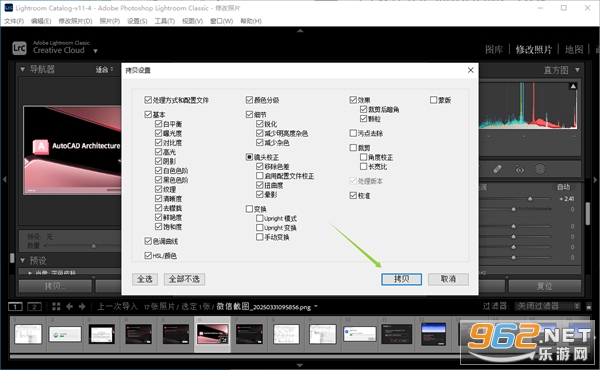Open the 视图(V) menu
Image resolution: width=600 pixels, height=370 pixels.
192,21
